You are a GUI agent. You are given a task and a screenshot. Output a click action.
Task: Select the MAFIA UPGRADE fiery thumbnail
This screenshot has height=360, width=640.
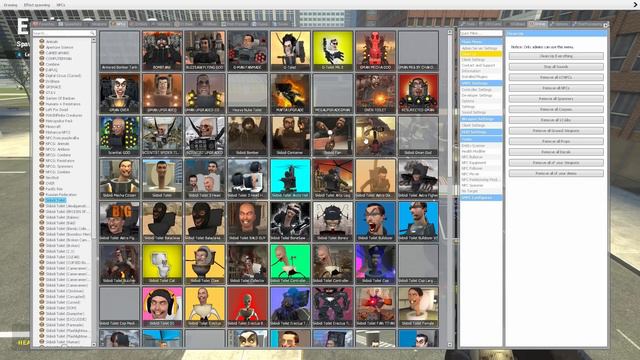point(290,93)
